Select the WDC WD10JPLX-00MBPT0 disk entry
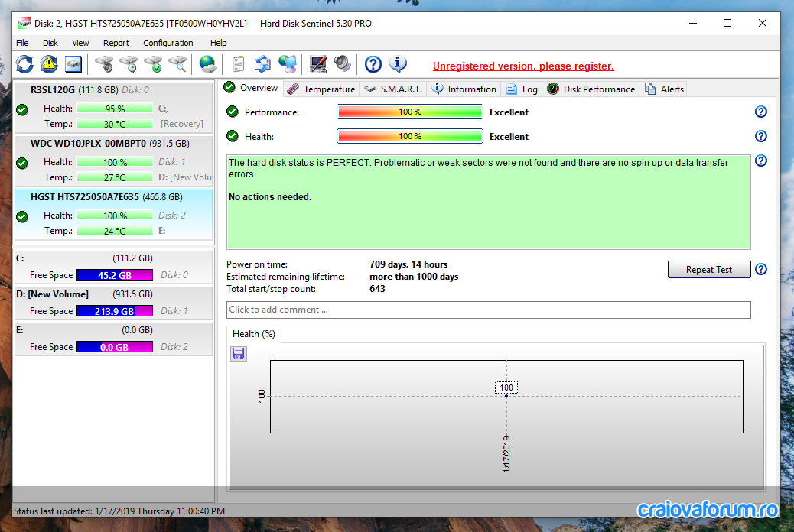 point(114,161)
